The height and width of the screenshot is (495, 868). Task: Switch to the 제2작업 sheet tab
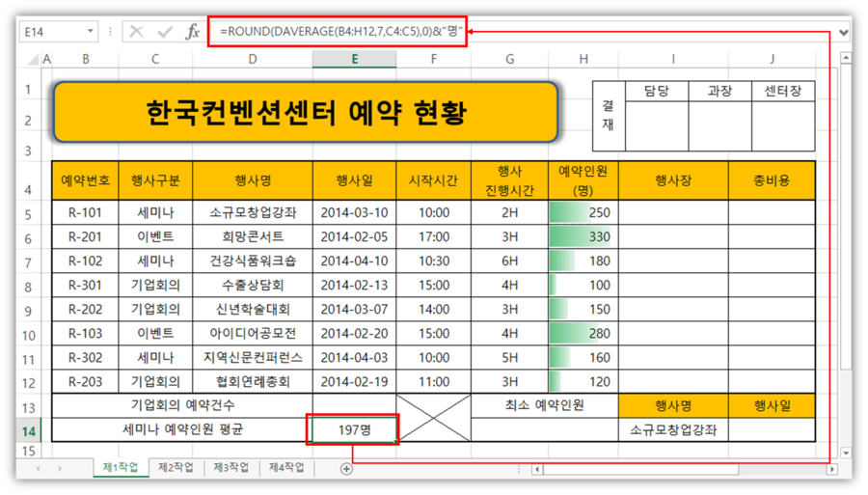point(176,468)
